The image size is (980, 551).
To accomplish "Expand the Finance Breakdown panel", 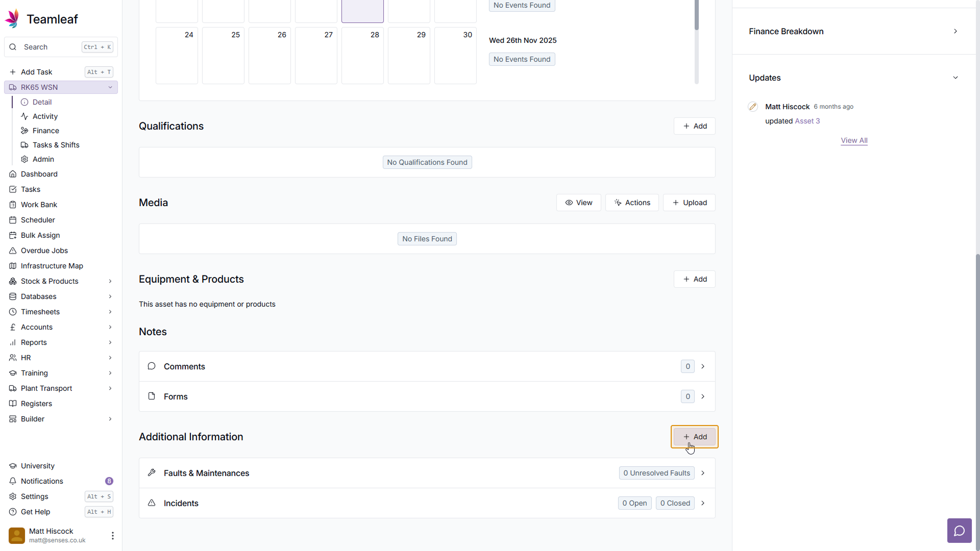I will [x=955, y=31].
